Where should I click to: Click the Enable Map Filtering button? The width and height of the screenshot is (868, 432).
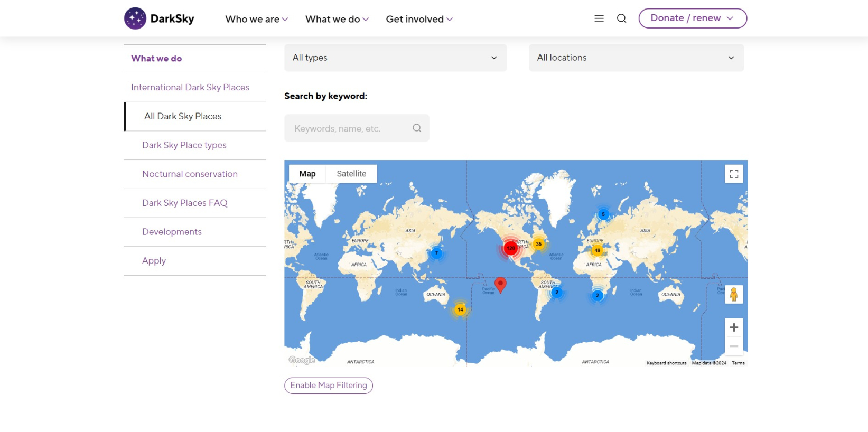coord(329,386)
